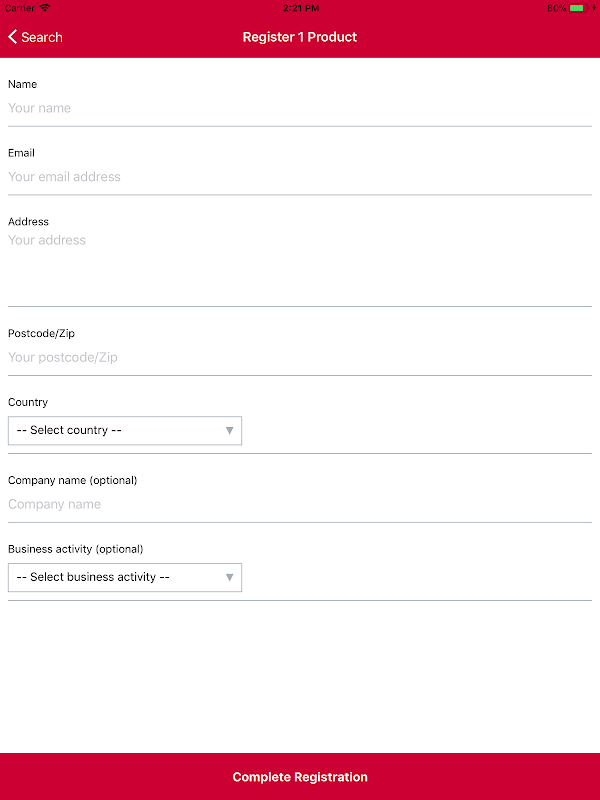Click the Your name input field
The image size is (600, 800).
click(300, 108)
